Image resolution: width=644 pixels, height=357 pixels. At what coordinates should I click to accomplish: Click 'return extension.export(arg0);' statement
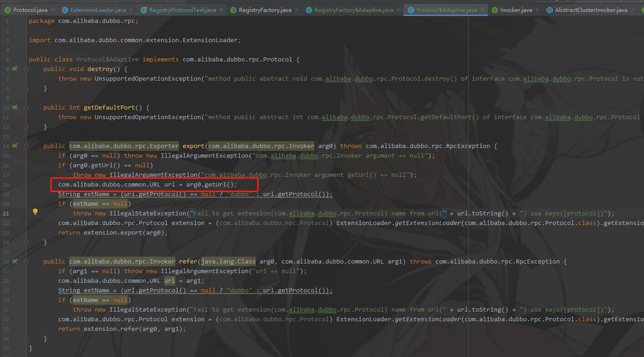pos(113,232)
